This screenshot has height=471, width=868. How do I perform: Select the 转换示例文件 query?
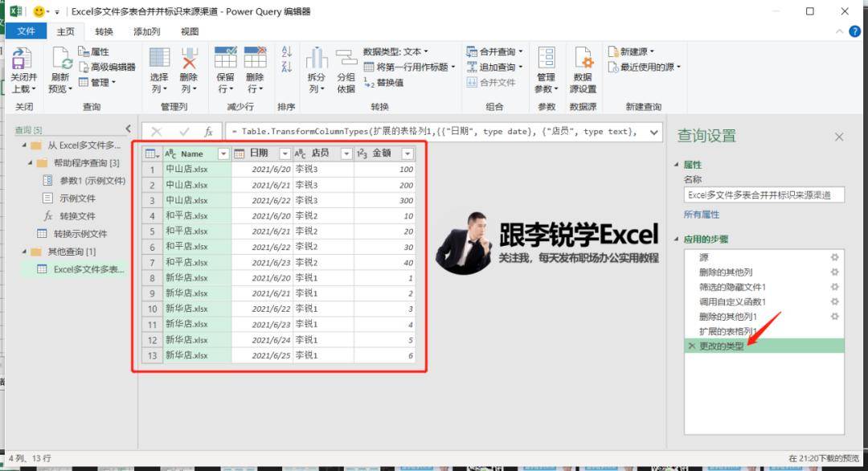pos(80,234)
